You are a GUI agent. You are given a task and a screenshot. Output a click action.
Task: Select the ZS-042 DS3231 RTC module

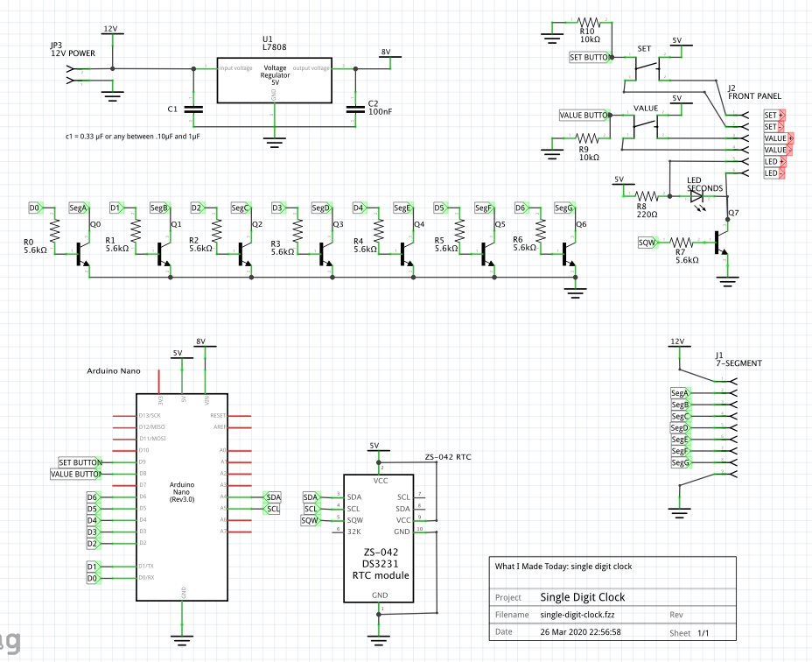[380, 539]
